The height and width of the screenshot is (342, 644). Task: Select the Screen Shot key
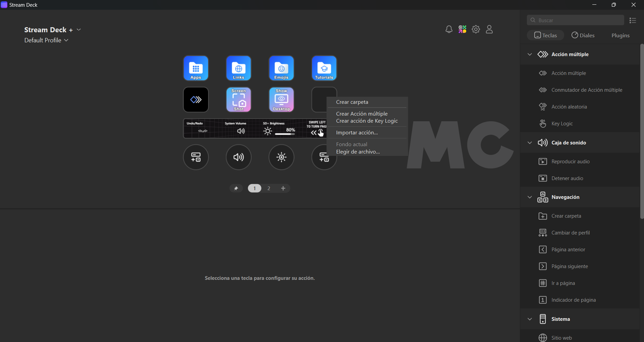[239, 100]
